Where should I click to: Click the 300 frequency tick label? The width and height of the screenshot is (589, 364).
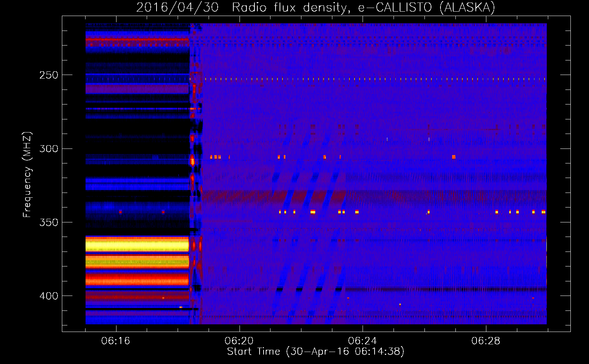(49, 149)
